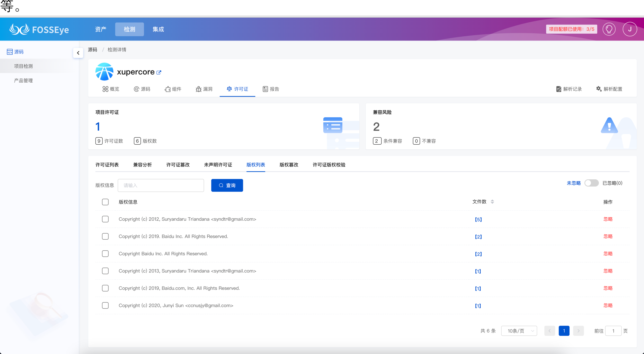Image resolution: width=644 pixels, height=354 pixels.
Task: Open file count [2] for Copyright Baidu Inc.
Action: tap(478, 254)
